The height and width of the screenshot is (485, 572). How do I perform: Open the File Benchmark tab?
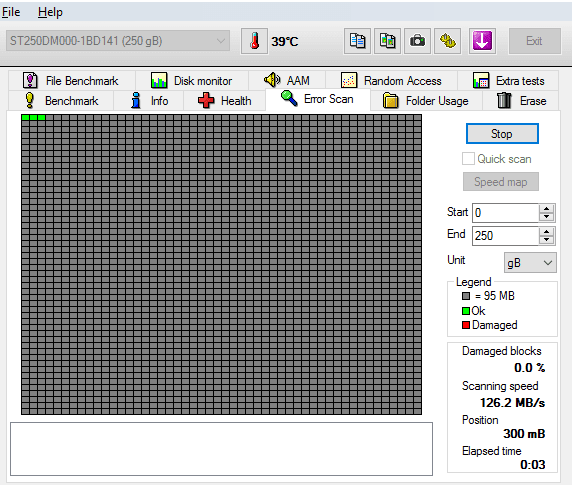click(71, 81)
